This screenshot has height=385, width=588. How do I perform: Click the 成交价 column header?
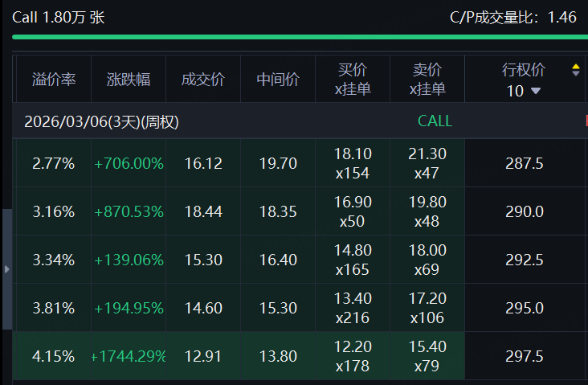click(x=202, y=80)
